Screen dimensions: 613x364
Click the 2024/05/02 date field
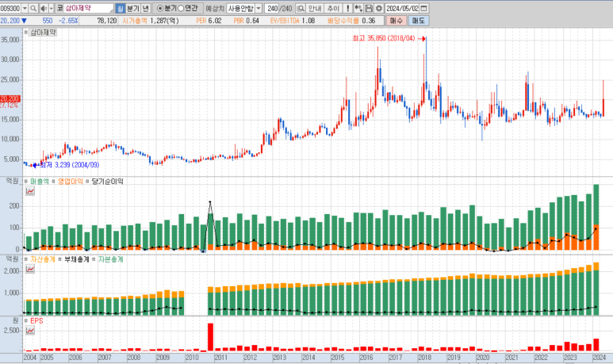tap(402, 8)
